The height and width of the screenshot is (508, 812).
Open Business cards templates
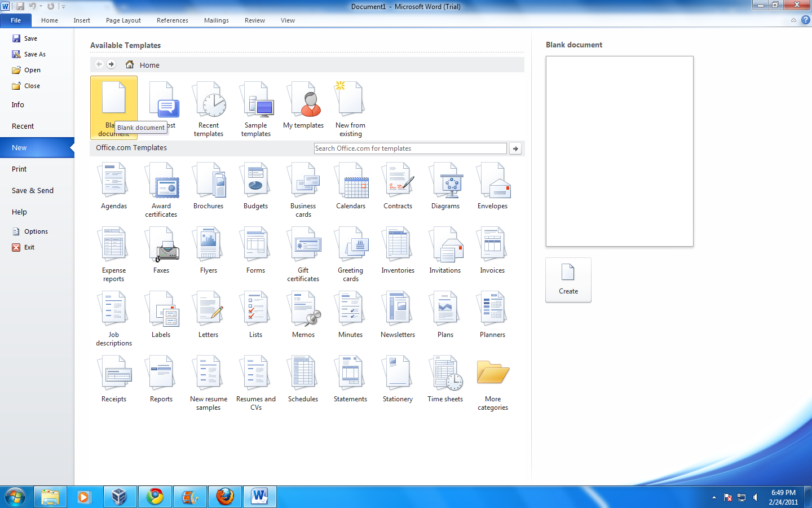(x=303, y=190)
